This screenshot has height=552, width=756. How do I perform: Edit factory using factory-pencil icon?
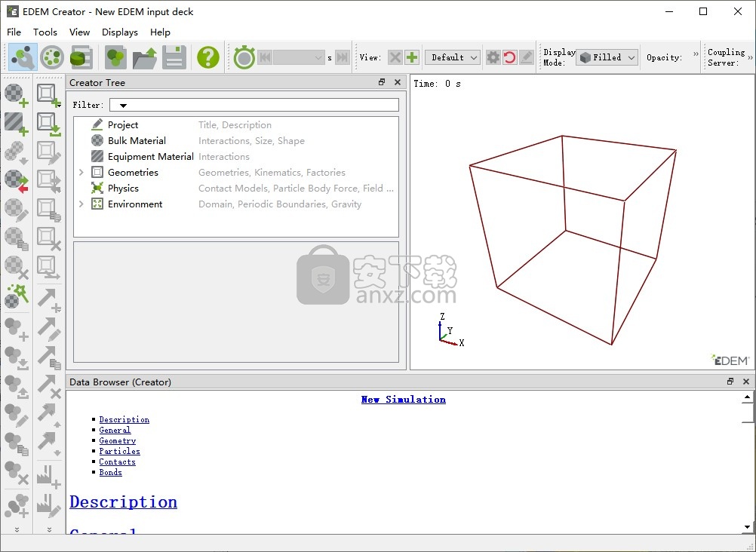(49, 505)
